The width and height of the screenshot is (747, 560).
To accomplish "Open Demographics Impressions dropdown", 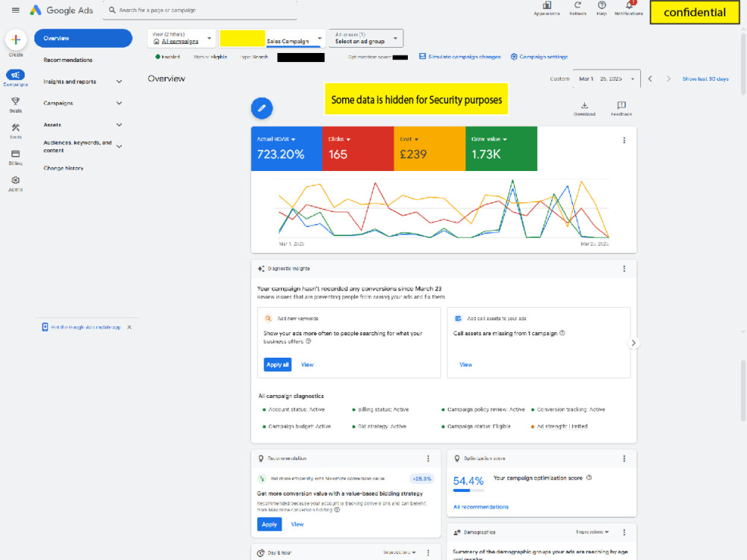I will click(x=592, y=532).
